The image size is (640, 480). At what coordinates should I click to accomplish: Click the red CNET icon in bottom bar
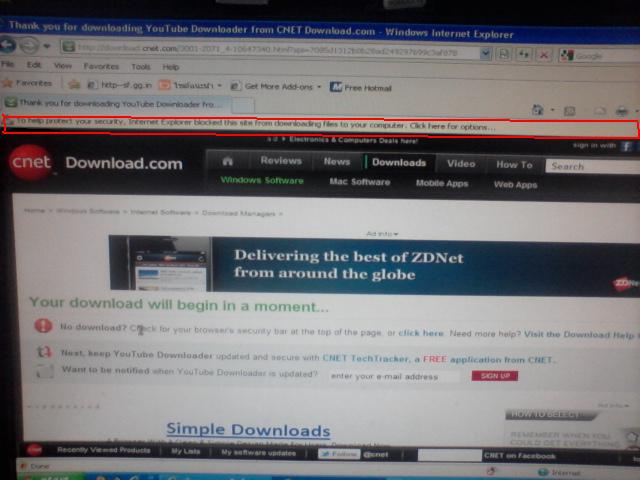34,450
